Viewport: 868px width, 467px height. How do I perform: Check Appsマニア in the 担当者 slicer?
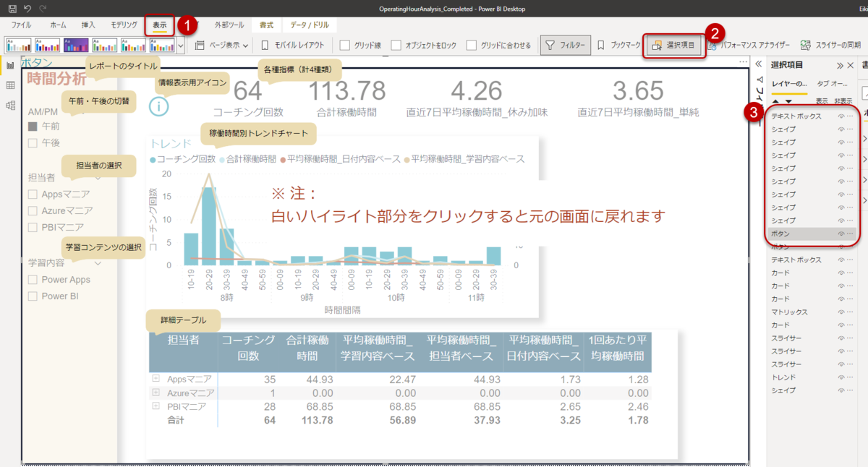coord(33,194)
